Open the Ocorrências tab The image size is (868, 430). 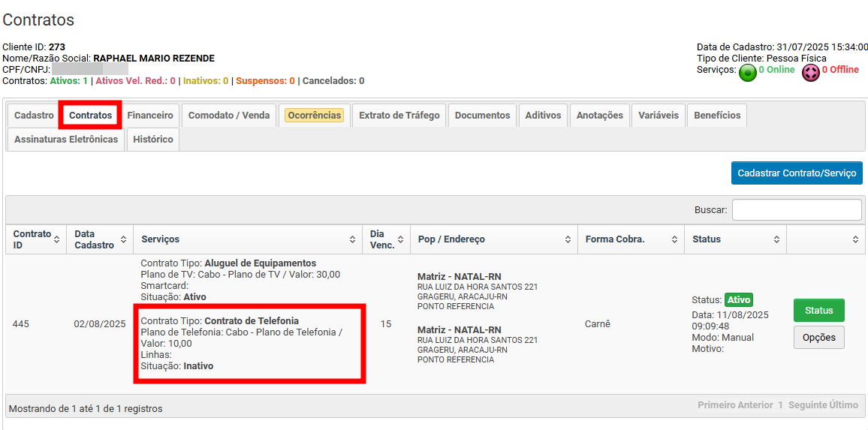315,116
